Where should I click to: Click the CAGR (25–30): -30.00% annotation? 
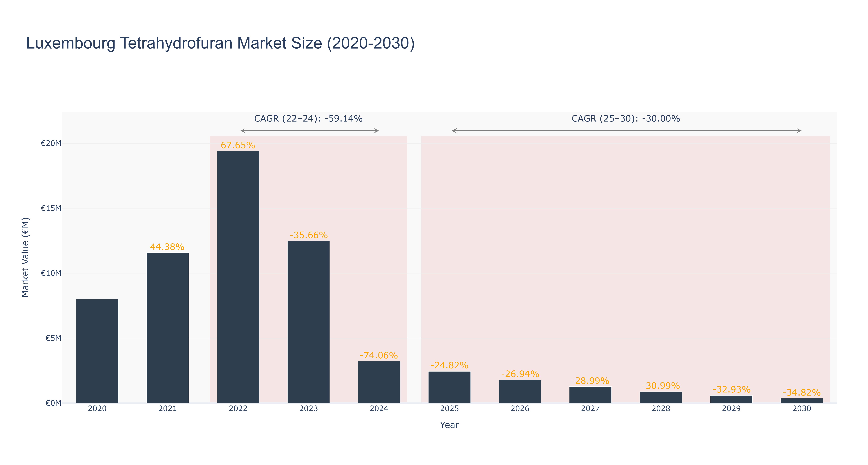point(626,119)
